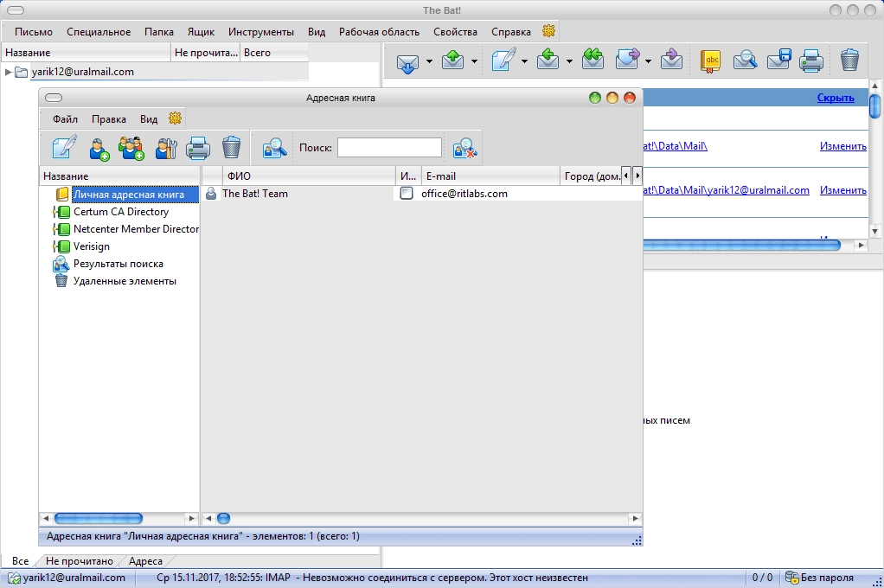Open the Data\Mail\yarik12@uralmail.com path link
The width and height of the screenshot is (884, 588).
[x=727, y=190]
